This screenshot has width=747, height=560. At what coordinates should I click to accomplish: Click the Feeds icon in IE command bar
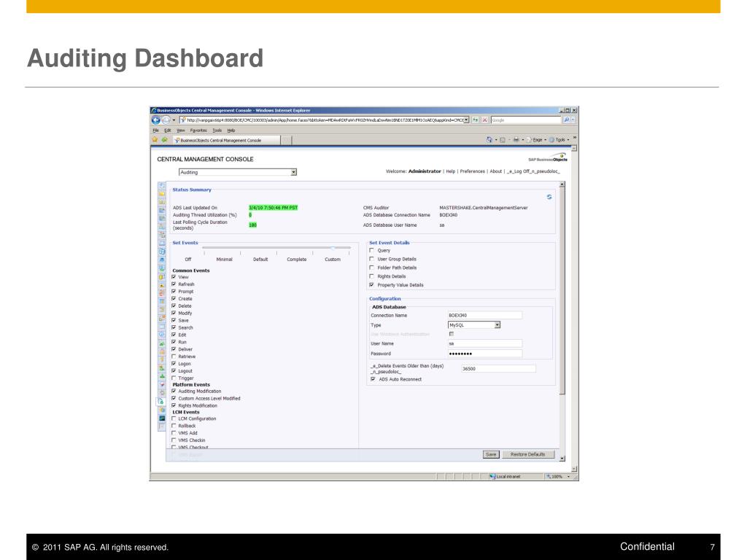coord(502,140)
